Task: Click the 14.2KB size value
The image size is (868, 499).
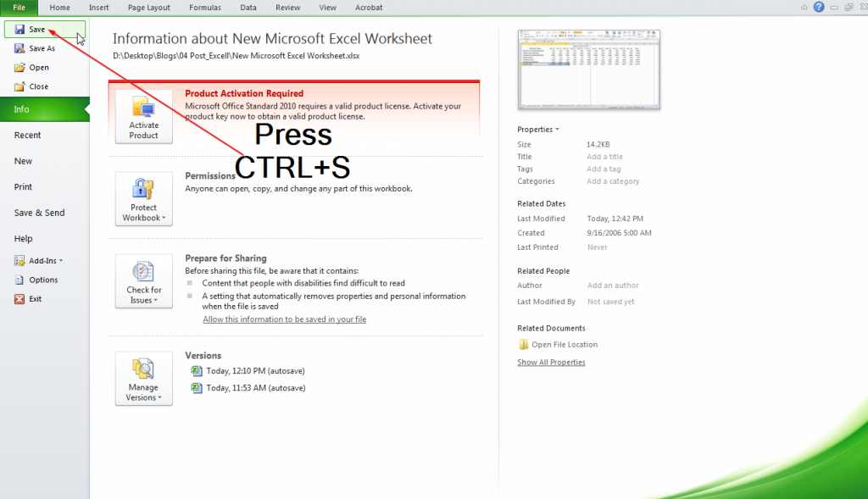Action: point(598,144)
